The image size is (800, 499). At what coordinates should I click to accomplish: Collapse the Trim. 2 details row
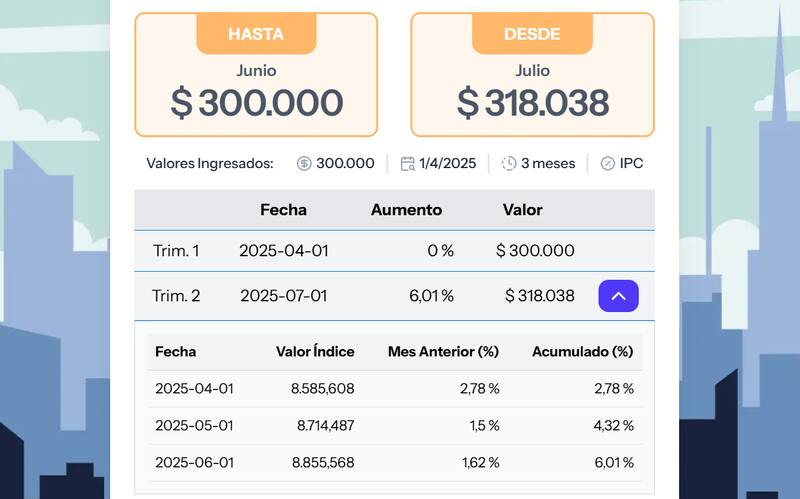coord(618,296)
